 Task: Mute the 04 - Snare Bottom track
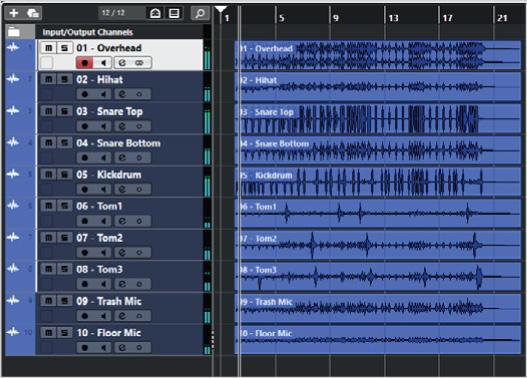48,143
